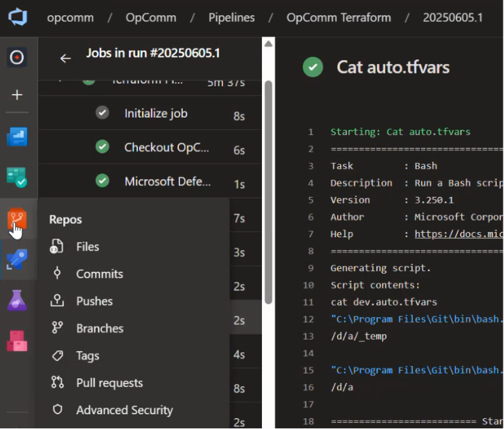The height and width of the screenshot is (429, 504).
Task: Open Pull requests from Repos menu
Action: [109, 383]
